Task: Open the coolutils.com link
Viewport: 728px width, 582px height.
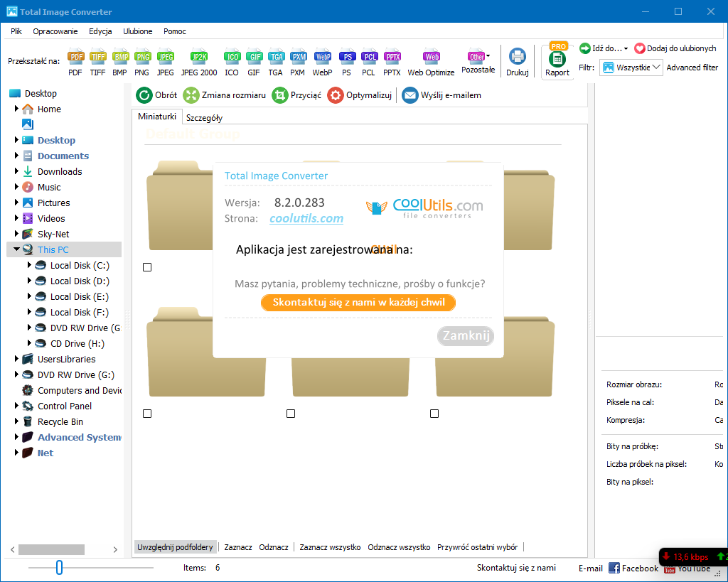Action: point(306,219)
